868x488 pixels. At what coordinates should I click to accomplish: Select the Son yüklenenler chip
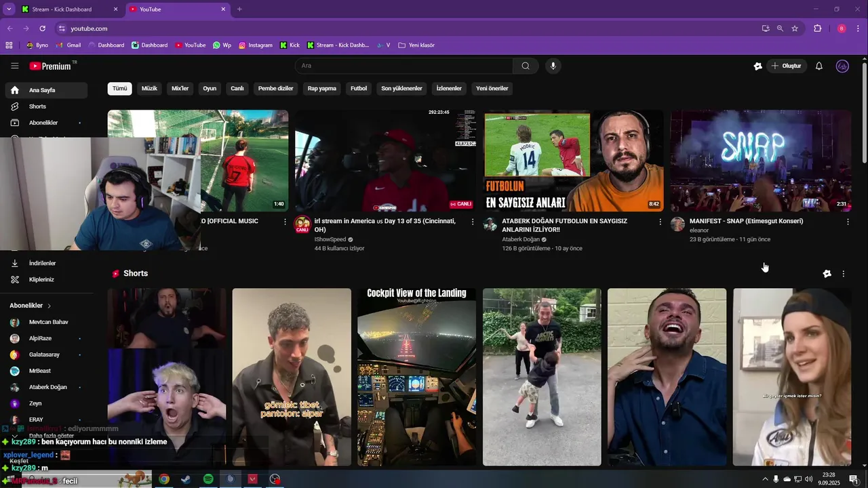[x=401, y=88]
